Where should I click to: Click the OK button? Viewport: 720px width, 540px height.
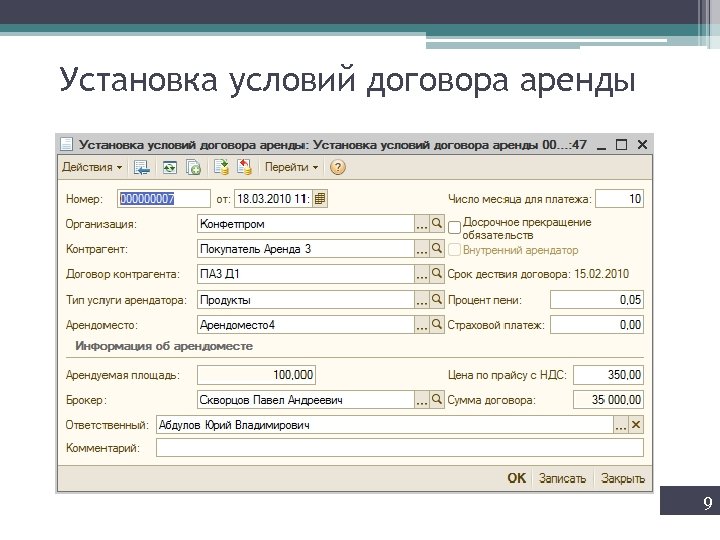(x=516, y=478)
